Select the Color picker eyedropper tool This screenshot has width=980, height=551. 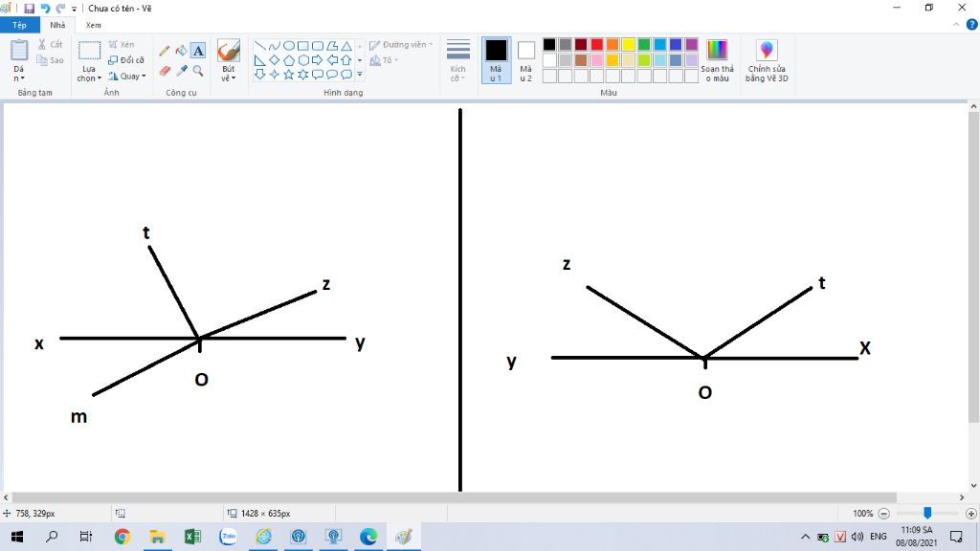click(x=181, y=71)
